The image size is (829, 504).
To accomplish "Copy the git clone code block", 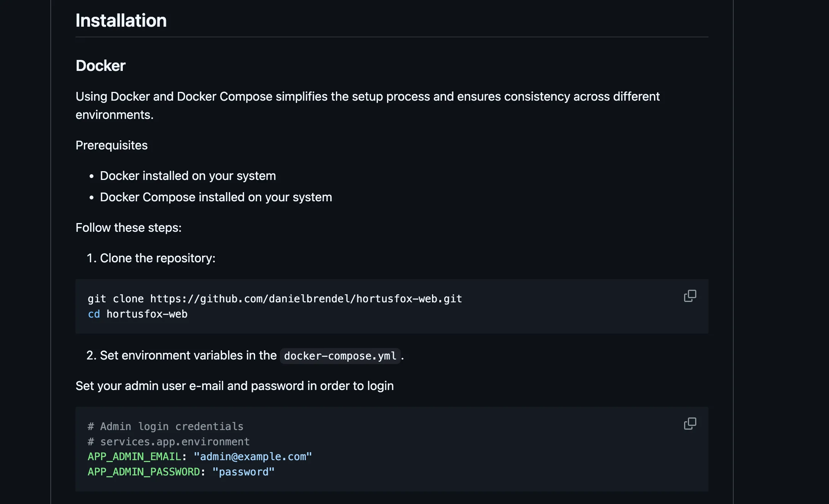I will click(x=690, y=296).
